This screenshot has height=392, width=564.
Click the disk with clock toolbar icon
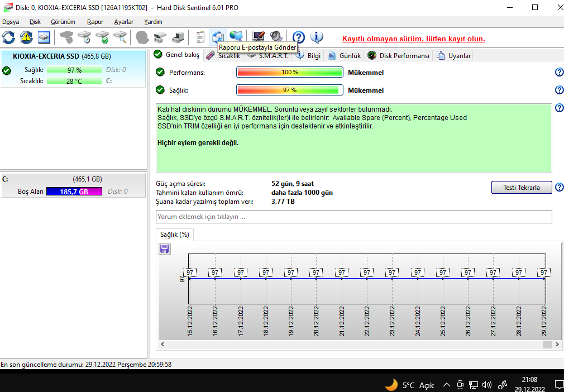click(x=84, y=37)
